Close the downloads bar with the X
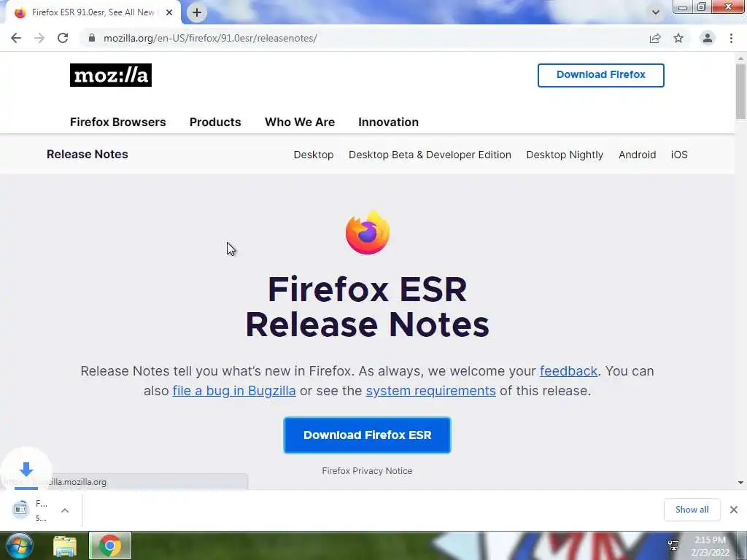Screen dimensions: 747x560 coord(734,510)
